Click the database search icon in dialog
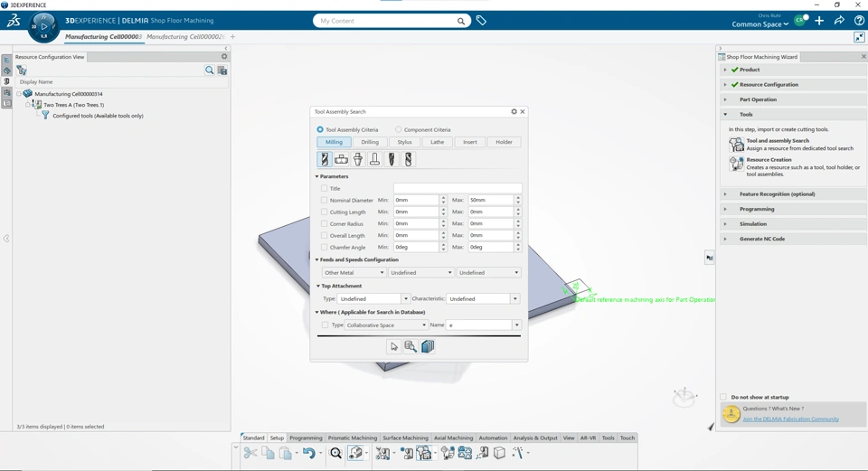The width and height of the screenshot is (868, 471). point(410,346)
